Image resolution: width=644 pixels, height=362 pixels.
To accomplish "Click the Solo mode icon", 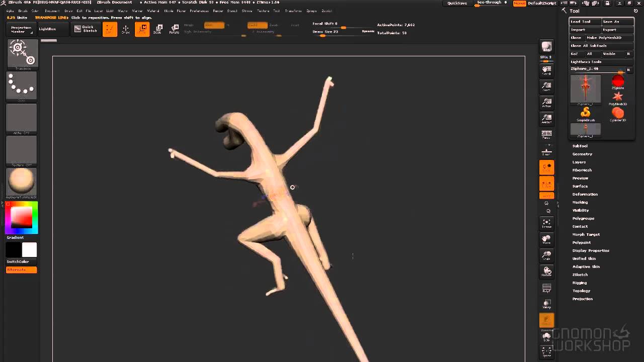I will pos(546,336).
